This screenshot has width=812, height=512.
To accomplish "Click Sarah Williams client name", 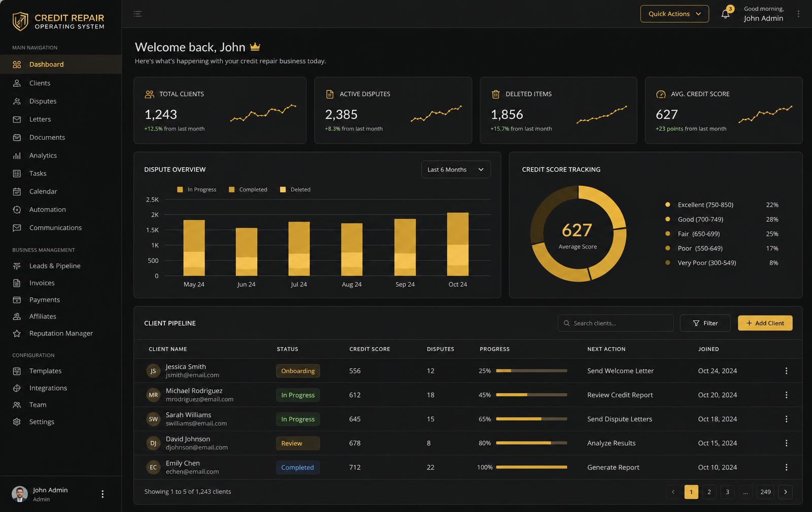I will coord(188,415).
